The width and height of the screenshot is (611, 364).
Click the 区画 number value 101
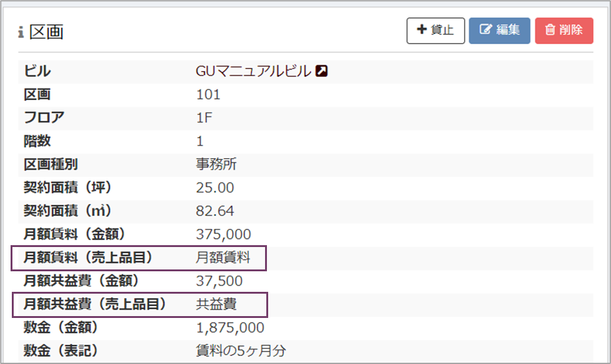coord(208,95)
